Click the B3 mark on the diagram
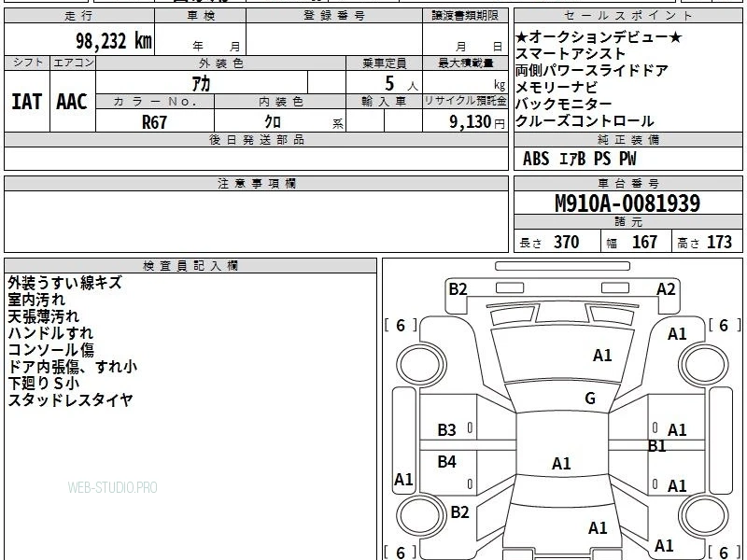Image resolution: width=747 pixels, height=560 pixels. [447, 430]
